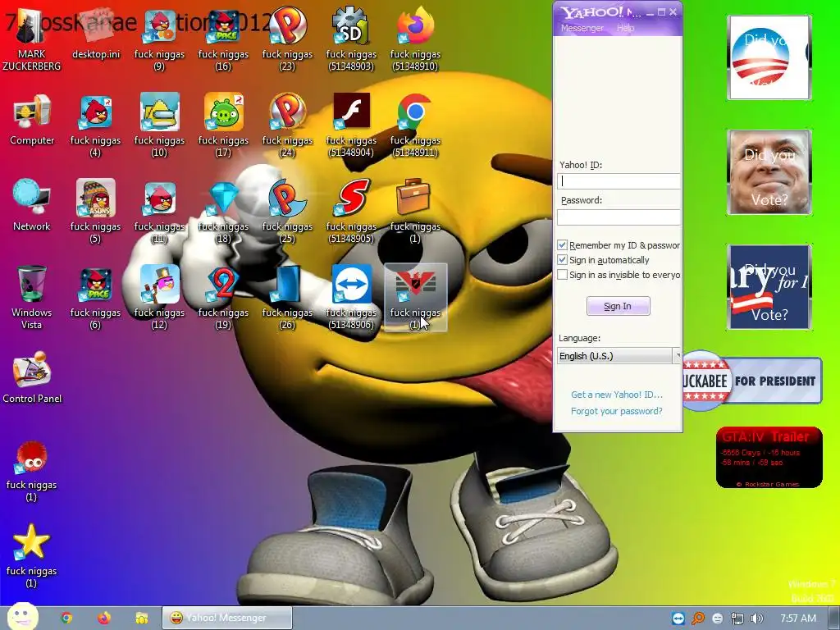Screen dimensions: 840x630
Task: Select the blue shortcut numbered (26)
Action: pyautogui.click(x=287, y=297)
